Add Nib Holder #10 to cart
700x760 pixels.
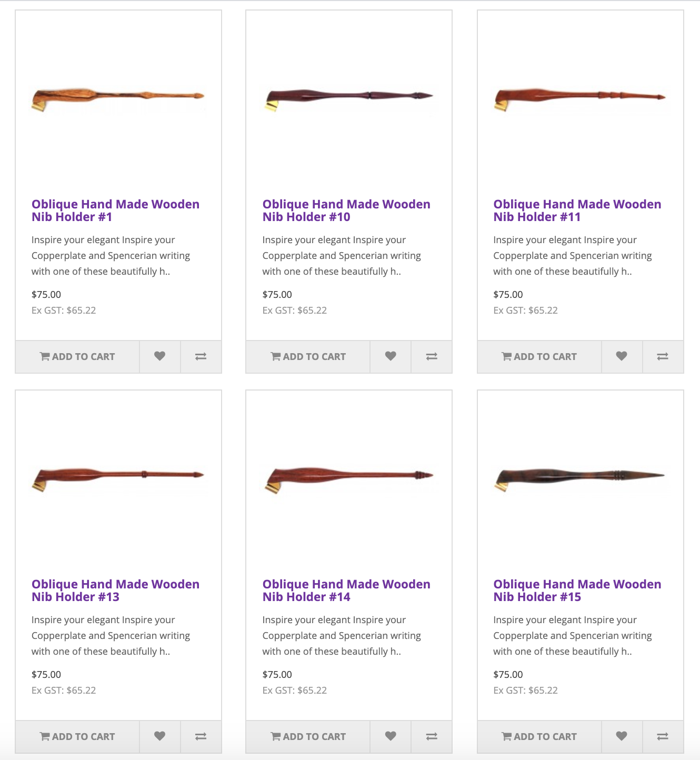pos(308,356)
